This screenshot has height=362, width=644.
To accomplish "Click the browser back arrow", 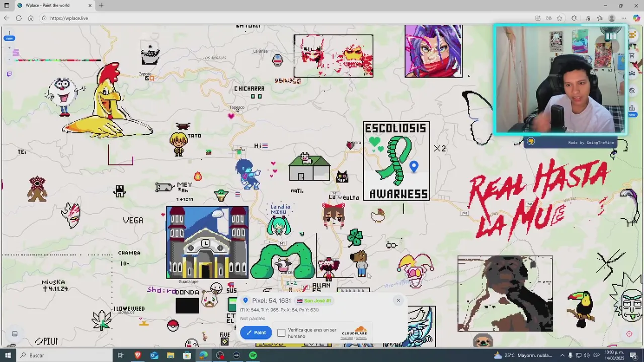I will point(7,18).
